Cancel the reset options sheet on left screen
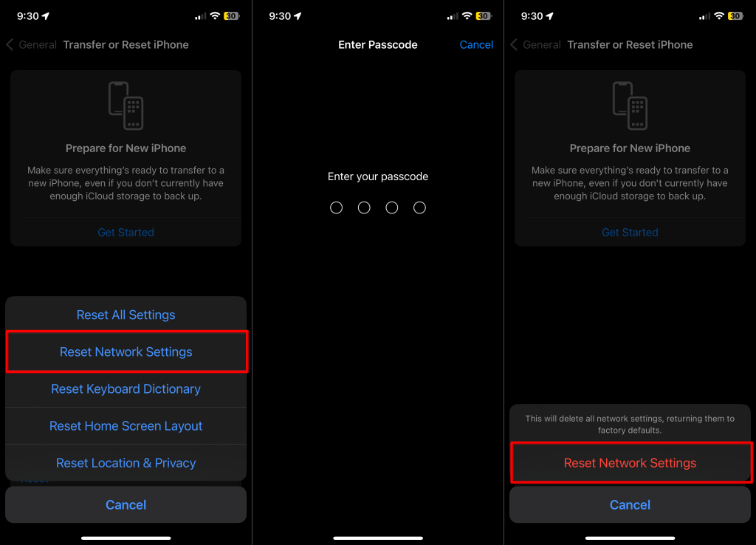 126,504
